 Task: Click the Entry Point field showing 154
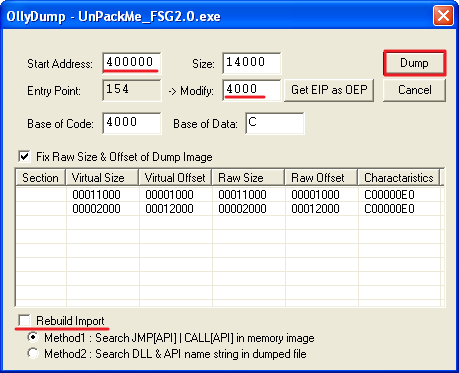(132, 90)
